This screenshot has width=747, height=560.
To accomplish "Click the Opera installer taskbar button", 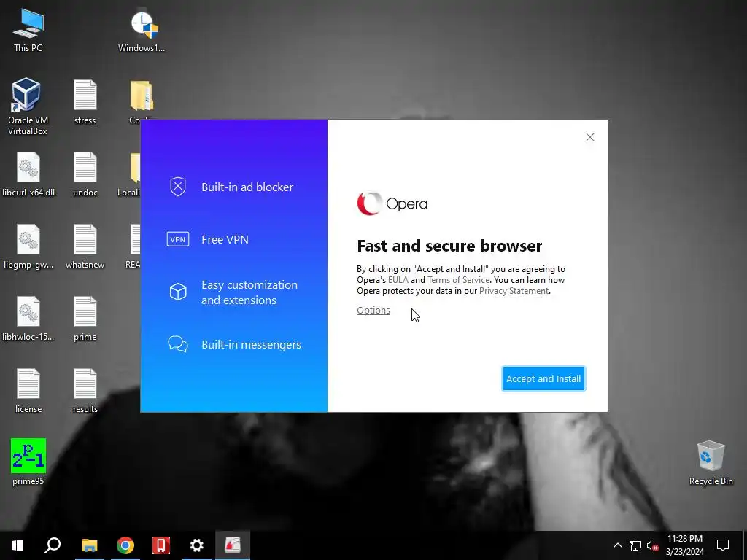I will click(x=233, y=545).
